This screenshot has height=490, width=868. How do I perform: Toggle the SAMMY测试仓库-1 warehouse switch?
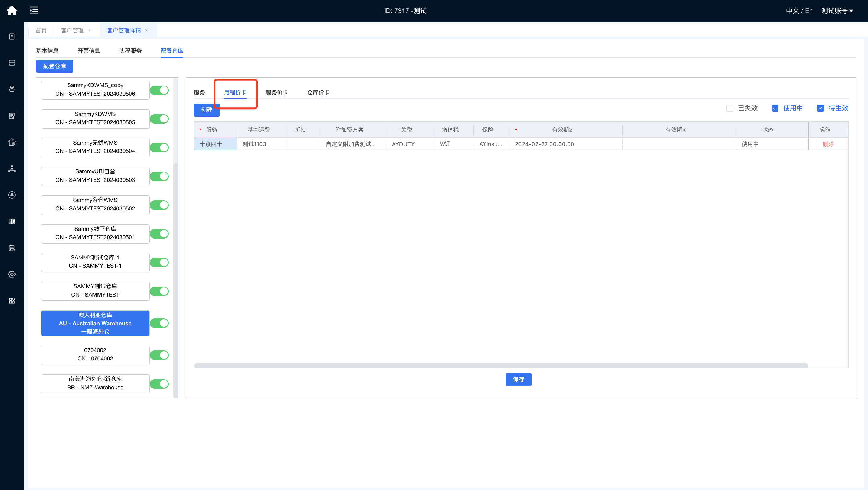click(159, 262)
